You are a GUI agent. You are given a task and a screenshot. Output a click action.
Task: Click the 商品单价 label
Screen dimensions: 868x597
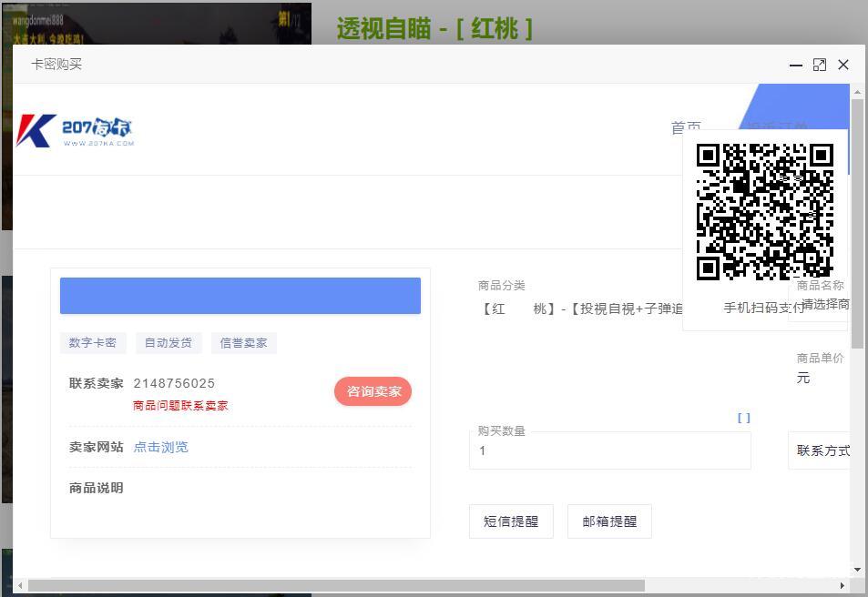click(821, 358)
